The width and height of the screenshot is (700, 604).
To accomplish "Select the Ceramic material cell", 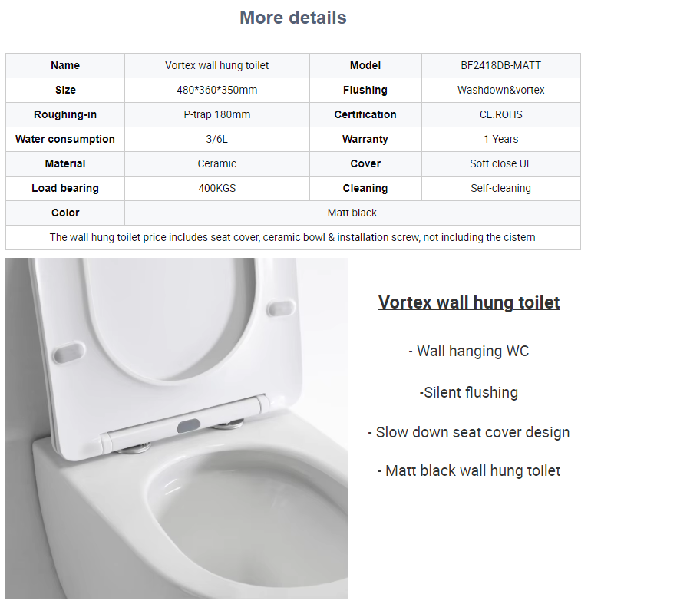I will [217, 163].
